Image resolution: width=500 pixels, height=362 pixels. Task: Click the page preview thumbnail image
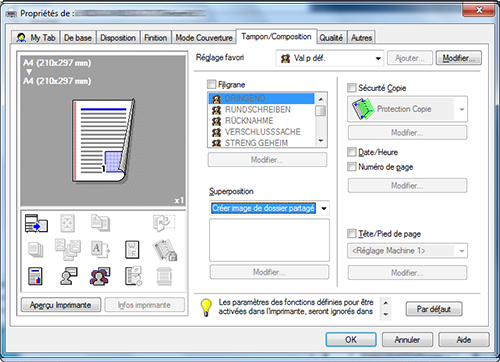click(x=104, y=140)
